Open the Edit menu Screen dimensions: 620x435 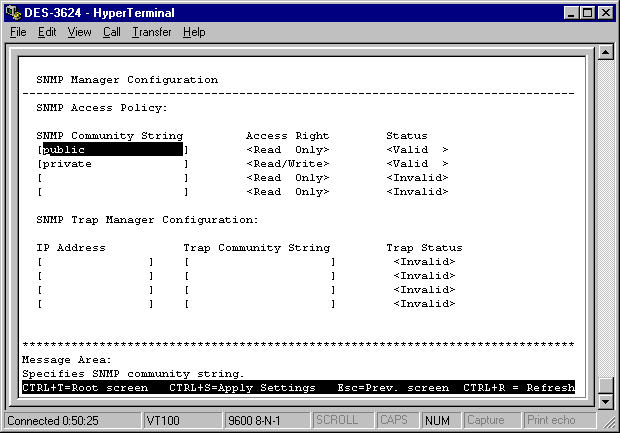(x=47, y=32)
